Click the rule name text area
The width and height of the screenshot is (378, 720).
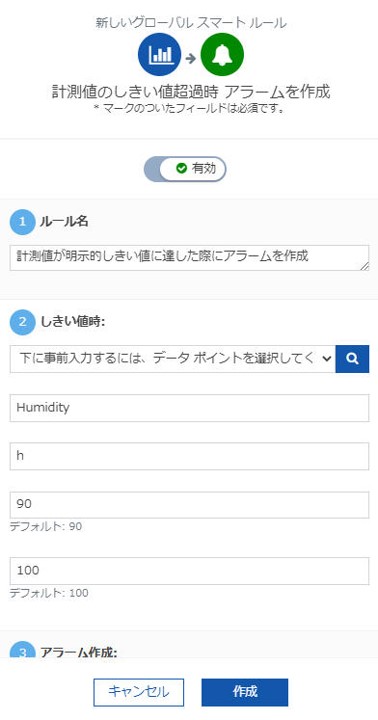click(x=189, y=258)
